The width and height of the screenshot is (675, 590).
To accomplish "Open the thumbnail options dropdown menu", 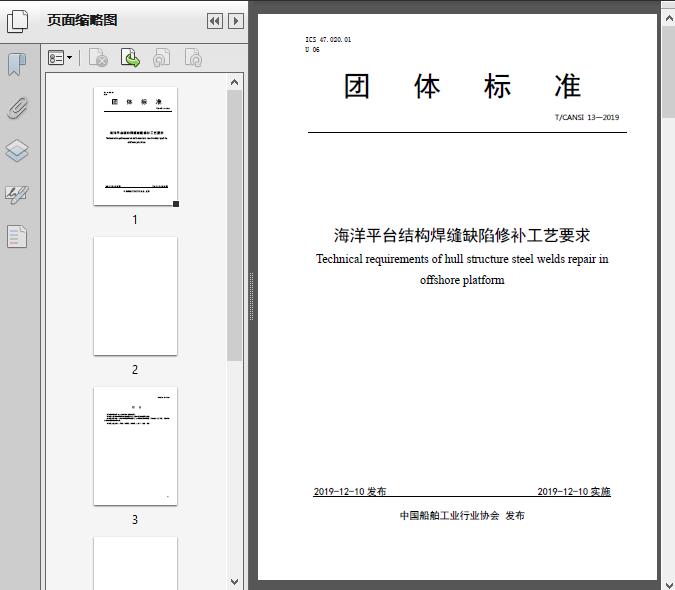I will click(60, 59).
